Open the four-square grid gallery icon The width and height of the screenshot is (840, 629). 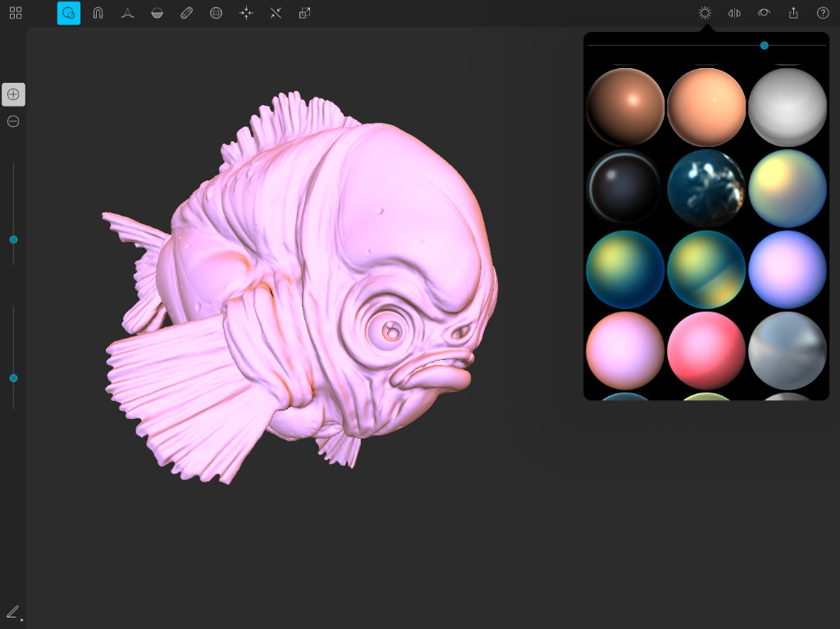point(16,13)
